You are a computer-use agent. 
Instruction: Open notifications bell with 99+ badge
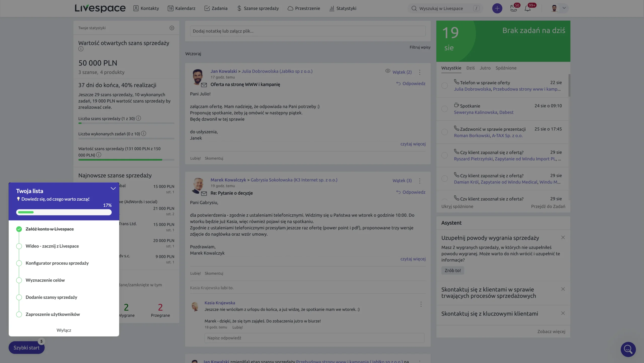pos(528,8)
